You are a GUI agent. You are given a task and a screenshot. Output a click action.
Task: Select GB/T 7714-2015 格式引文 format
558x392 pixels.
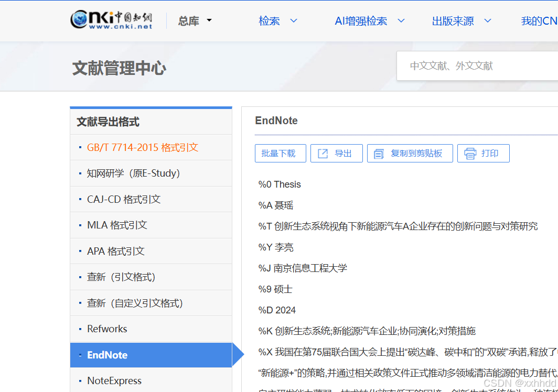151,147
